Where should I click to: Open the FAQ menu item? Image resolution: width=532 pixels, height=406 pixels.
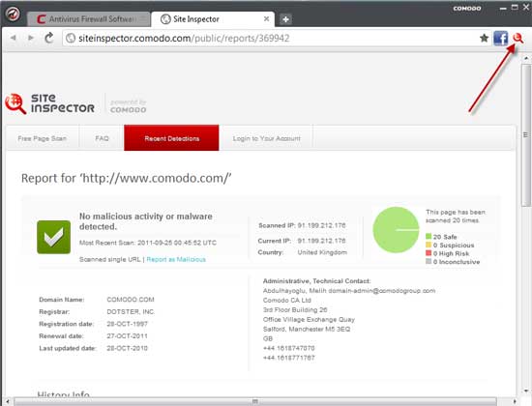point(102,138)
